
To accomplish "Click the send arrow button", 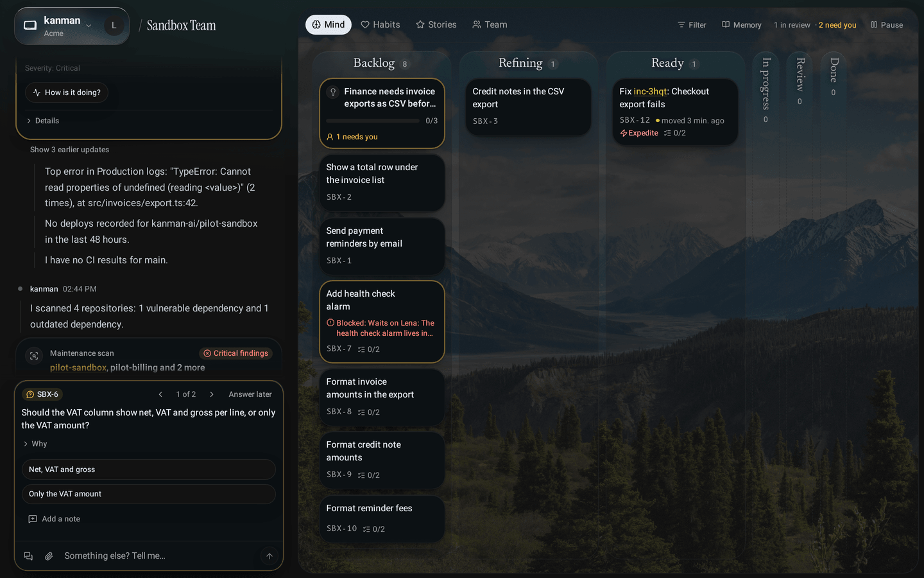I will pos(269,556).
